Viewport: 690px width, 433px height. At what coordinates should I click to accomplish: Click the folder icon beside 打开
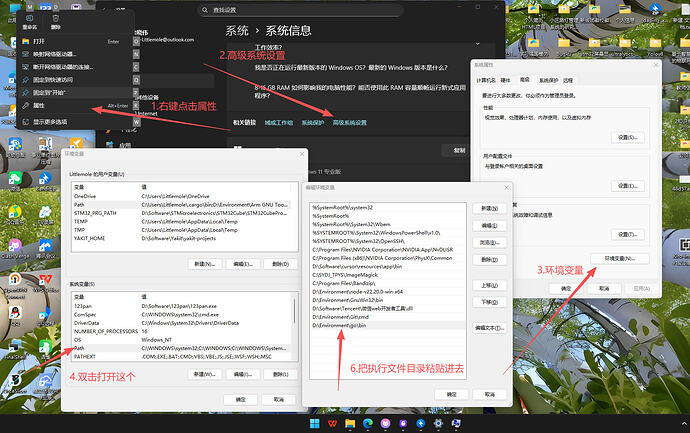click(26, 41)
